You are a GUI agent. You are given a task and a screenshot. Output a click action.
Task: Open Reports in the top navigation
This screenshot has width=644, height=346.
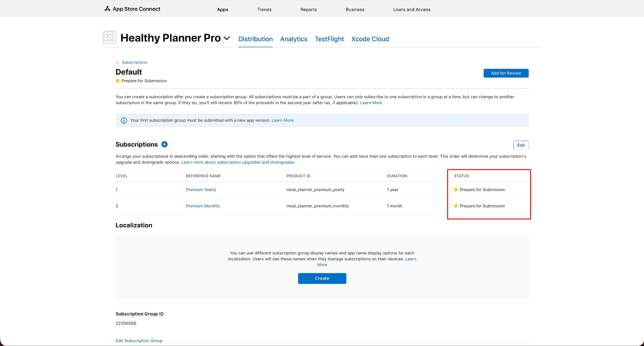coord(308,9)
